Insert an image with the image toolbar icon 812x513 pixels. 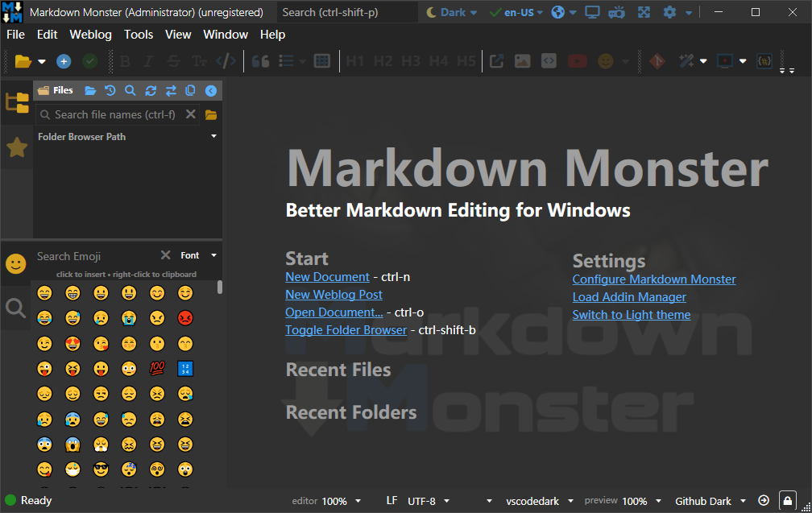[x=523, y=60]
